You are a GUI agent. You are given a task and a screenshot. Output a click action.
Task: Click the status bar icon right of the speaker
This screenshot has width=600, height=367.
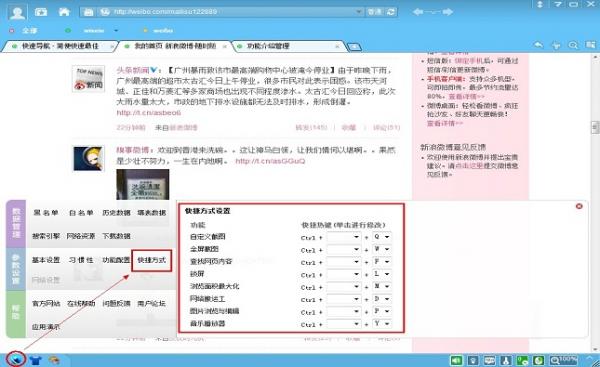tap(473, 360)
